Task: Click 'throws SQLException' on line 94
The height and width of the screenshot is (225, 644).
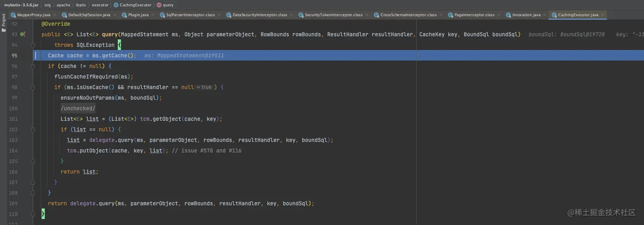Action: (84, 45)
